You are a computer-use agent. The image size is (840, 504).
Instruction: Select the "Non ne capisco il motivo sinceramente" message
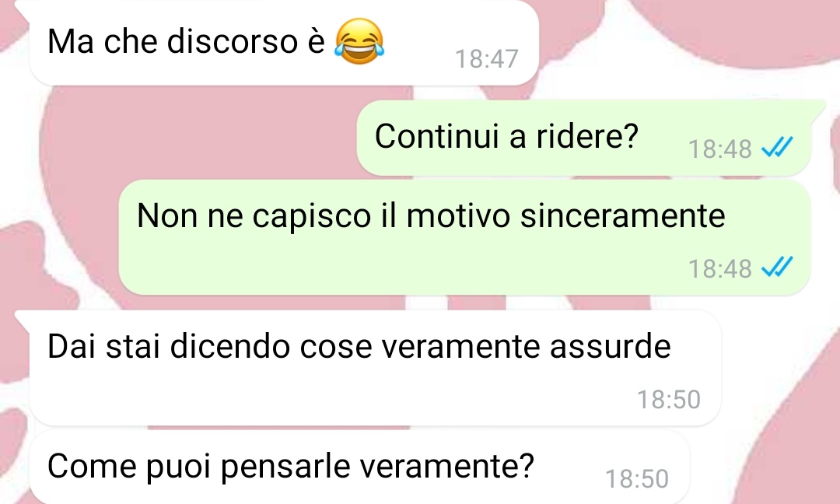[x=464, y=237]
